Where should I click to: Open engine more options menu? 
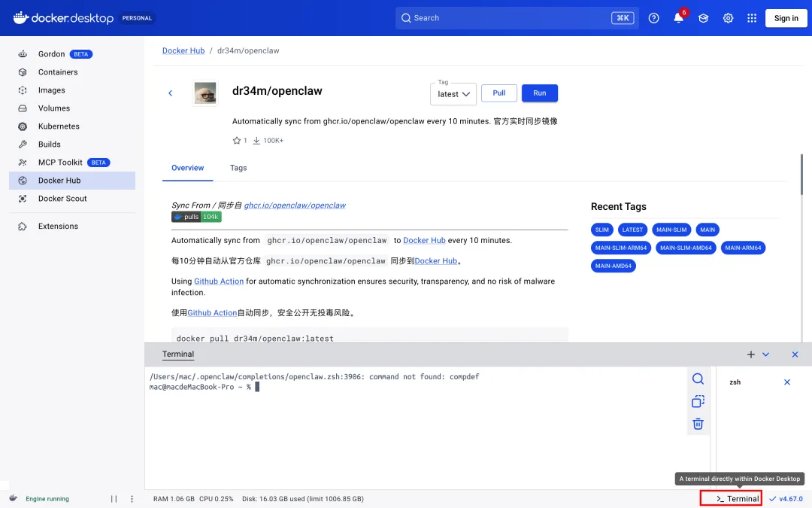132,499
